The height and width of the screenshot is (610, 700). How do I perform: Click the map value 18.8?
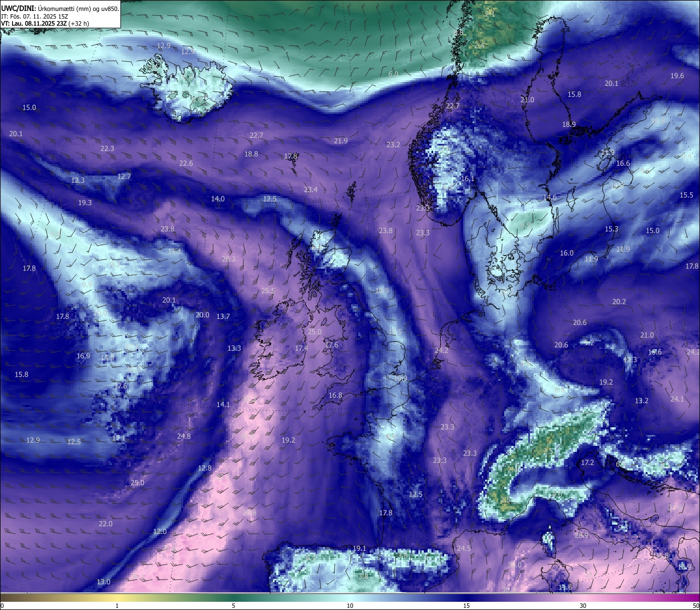pyautogui.click(x=251, y=154)
